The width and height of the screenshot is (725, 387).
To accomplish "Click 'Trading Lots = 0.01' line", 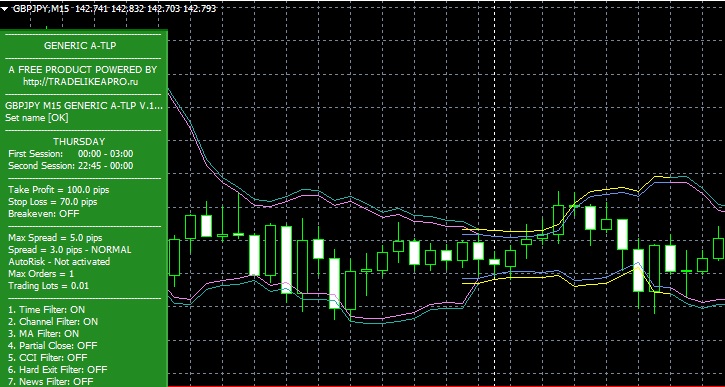I will pyautogui.click(x=49, y=286).
